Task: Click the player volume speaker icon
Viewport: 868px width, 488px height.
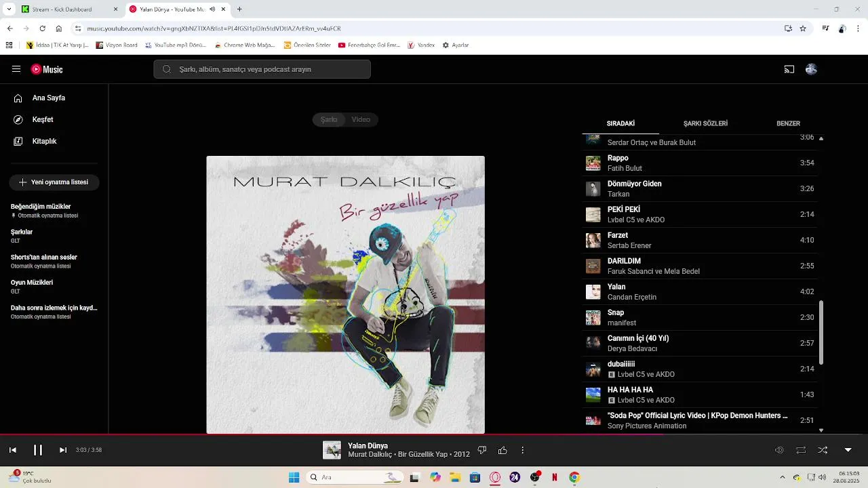Action: coord(779,450)
